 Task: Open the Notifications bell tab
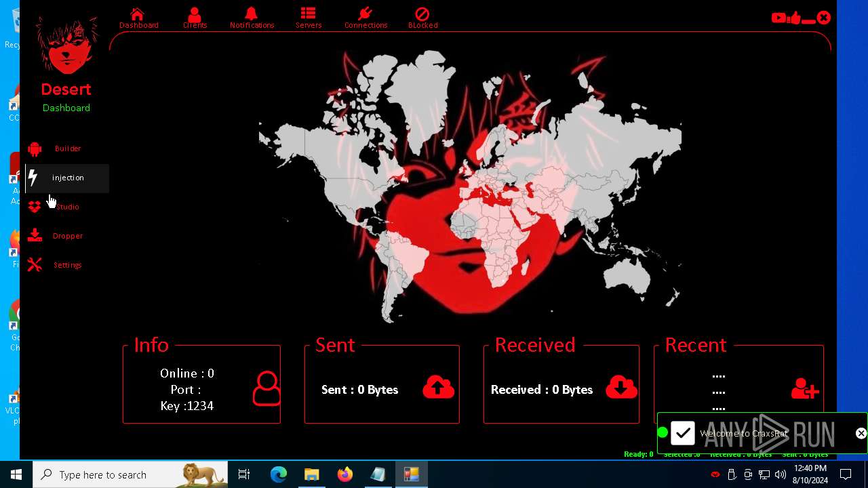(252, 18)
